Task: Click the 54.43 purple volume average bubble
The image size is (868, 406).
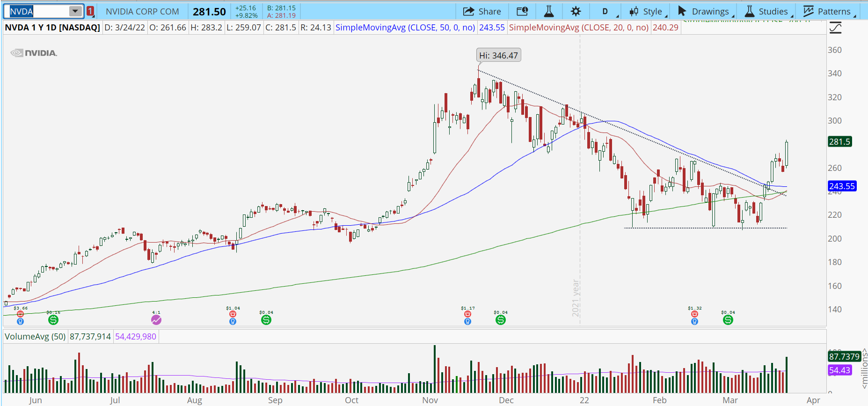Action: pos(839,370)
